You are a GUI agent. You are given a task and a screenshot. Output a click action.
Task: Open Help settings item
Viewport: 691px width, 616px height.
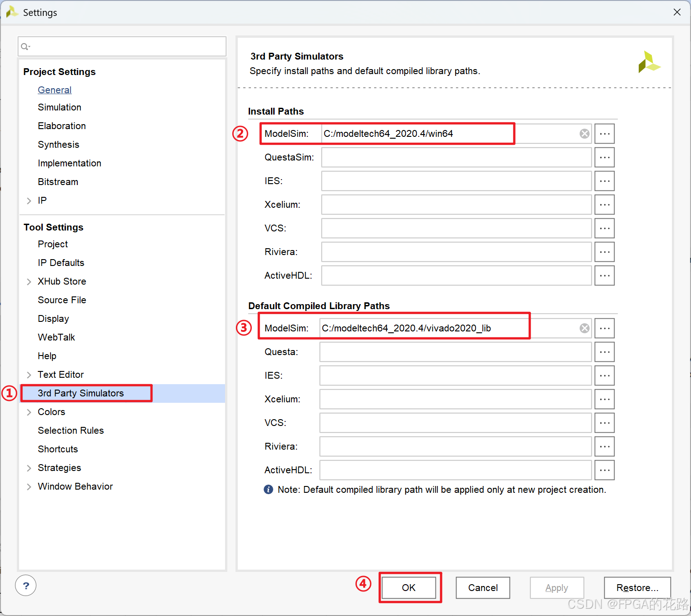[x=47, y=356]
